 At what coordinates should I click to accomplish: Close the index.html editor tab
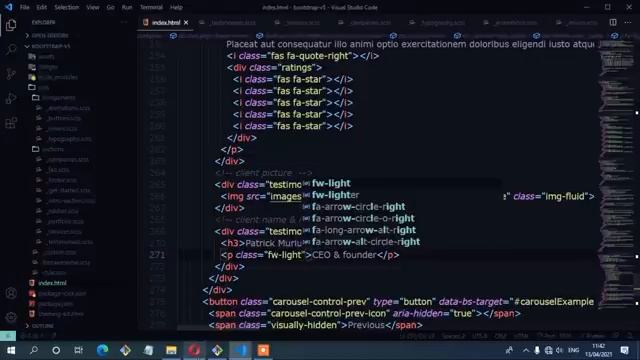186,22
